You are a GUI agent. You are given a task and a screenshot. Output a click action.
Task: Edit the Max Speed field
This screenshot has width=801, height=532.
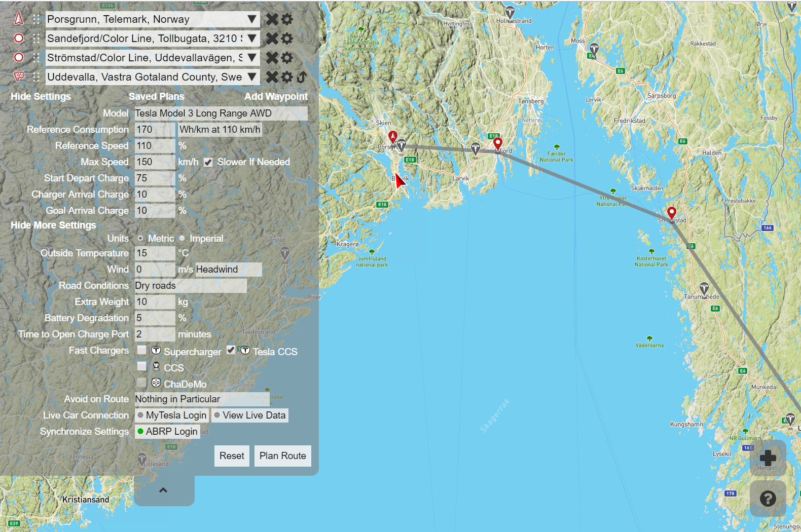tap(155, 162)
